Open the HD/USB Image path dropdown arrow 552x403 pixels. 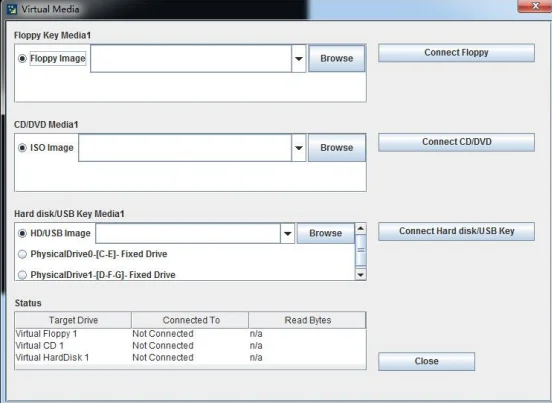(287, 233)
